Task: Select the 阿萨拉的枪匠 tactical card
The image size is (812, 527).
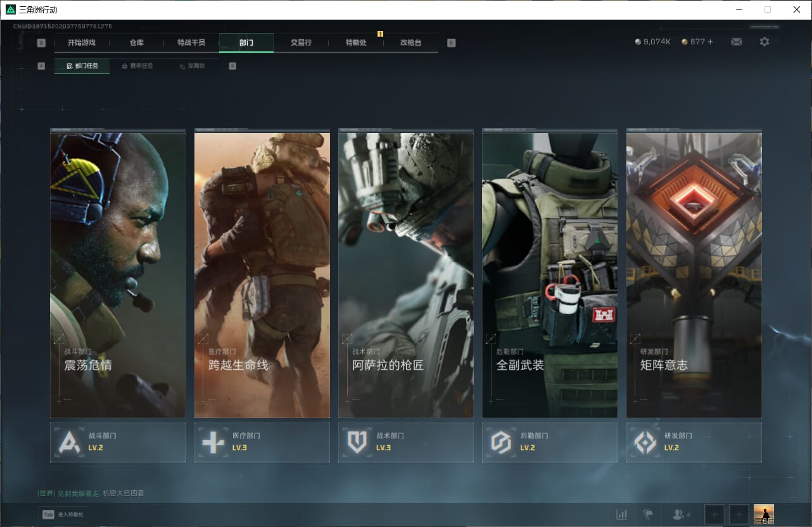Action: pos(405,274)
